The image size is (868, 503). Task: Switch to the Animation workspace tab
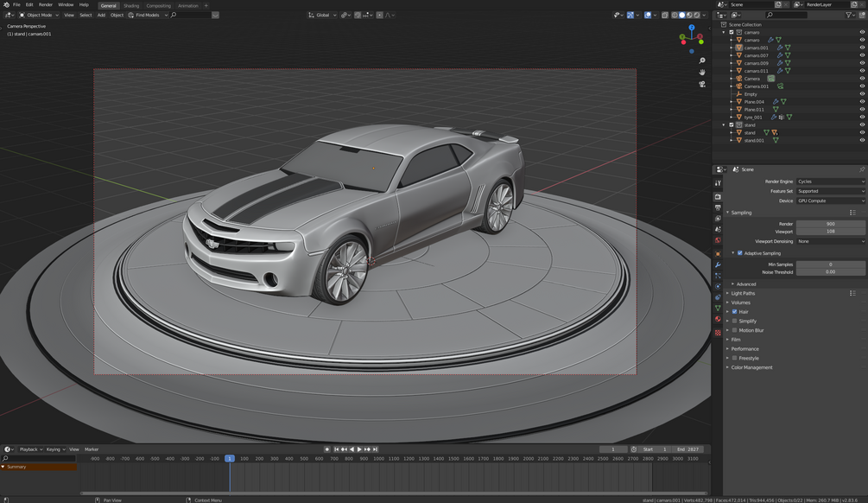click(187, 5)
